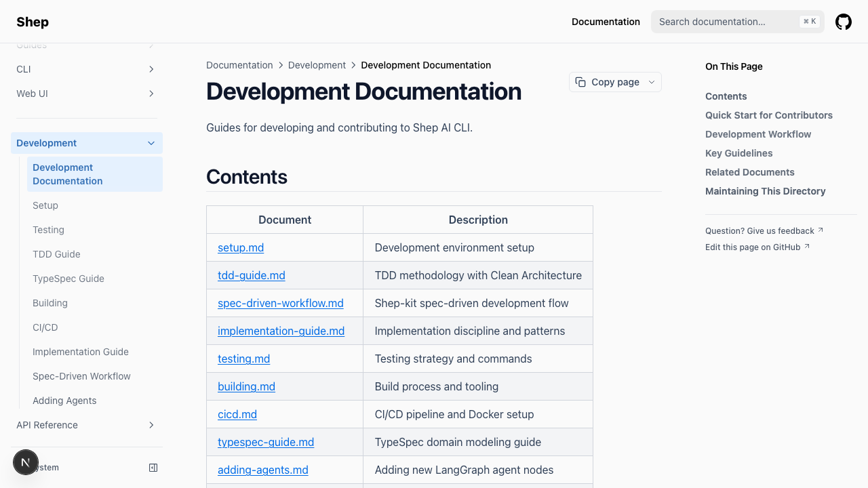Open the tdd-guide.md link

[252, 275]
